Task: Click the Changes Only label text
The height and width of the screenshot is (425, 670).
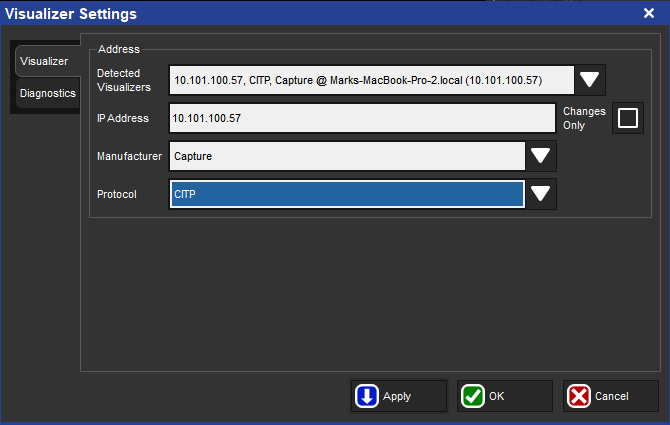Action: pyautogui.click(x=584, y=118)
